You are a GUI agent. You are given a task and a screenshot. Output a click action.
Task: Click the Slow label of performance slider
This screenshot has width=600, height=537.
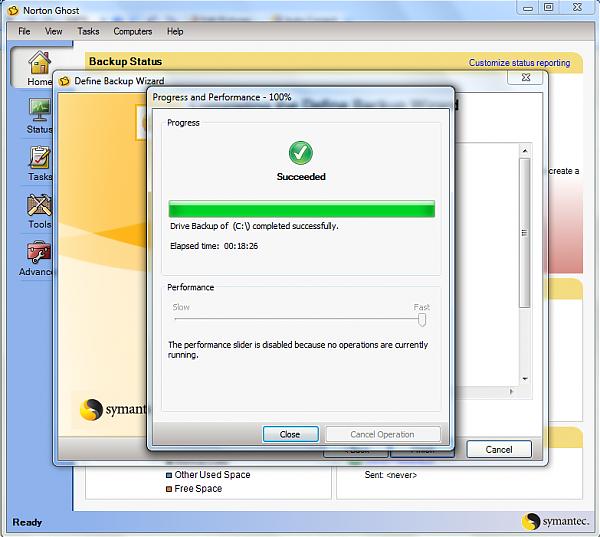point(181,307)
